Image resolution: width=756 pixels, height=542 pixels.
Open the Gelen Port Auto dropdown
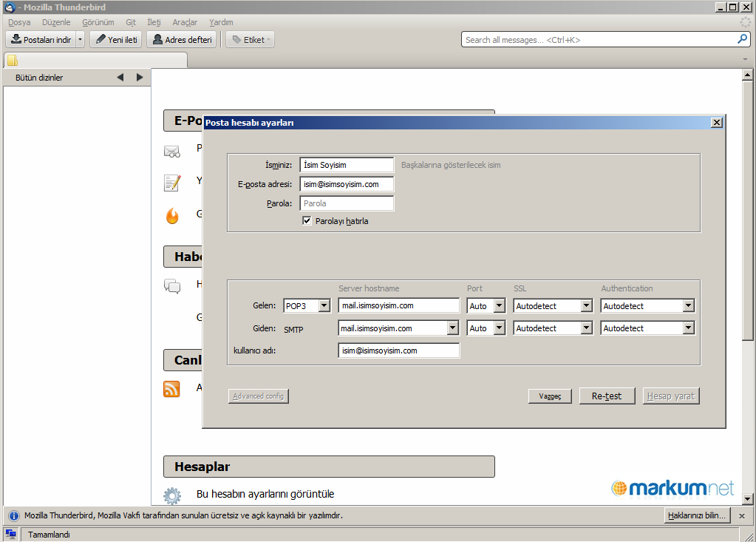(486, 305)
